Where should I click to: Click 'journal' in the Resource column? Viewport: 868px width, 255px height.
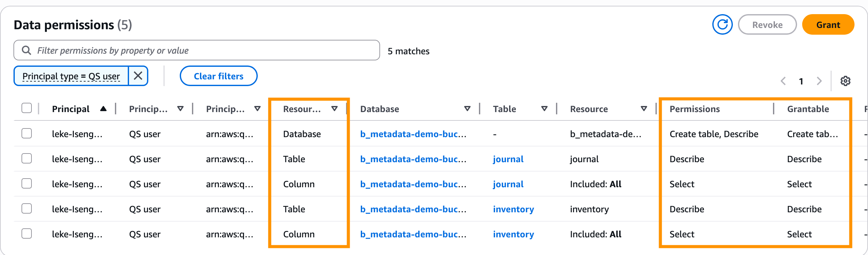584,159
